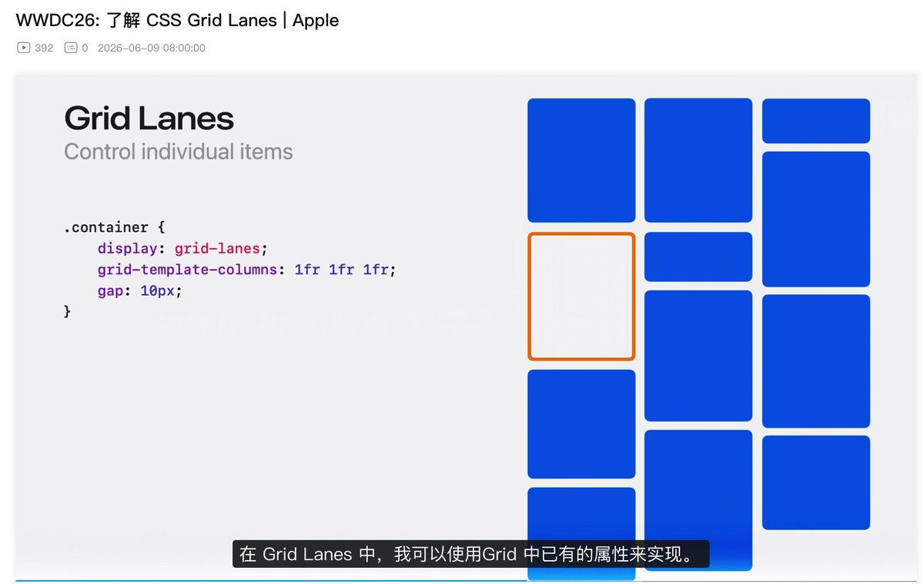Click the 'grid-template-columns: 1fr 1fr 1fr;' code line
The width and height of the screenshot is (924, 584).
point(246,270)
